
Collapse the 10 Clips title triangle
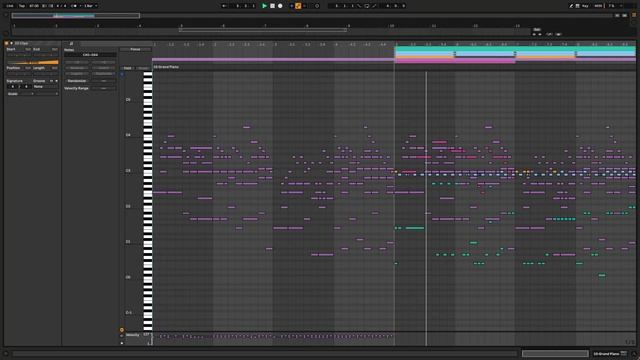click(x=11, y=43)
